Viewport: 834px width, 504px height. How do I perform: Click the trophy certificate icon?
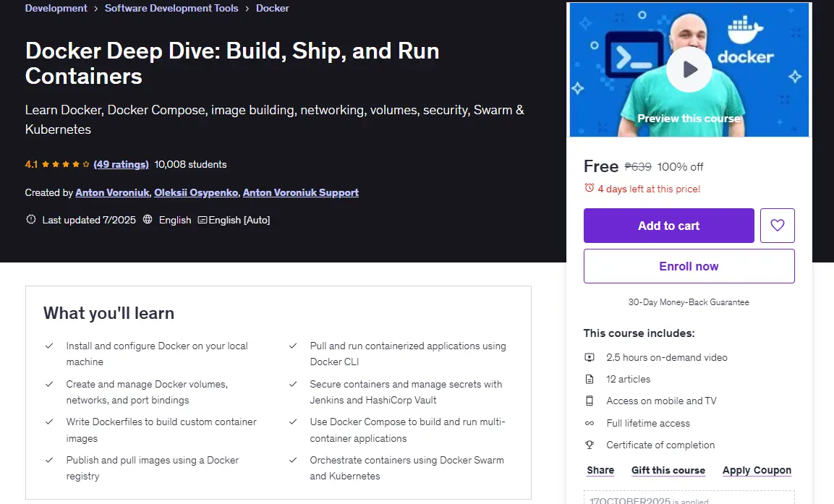point(590,445)
